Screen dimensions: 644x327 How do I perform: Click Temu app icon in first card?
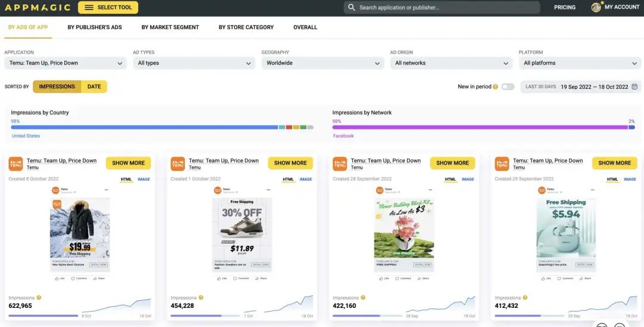(16, 164)
